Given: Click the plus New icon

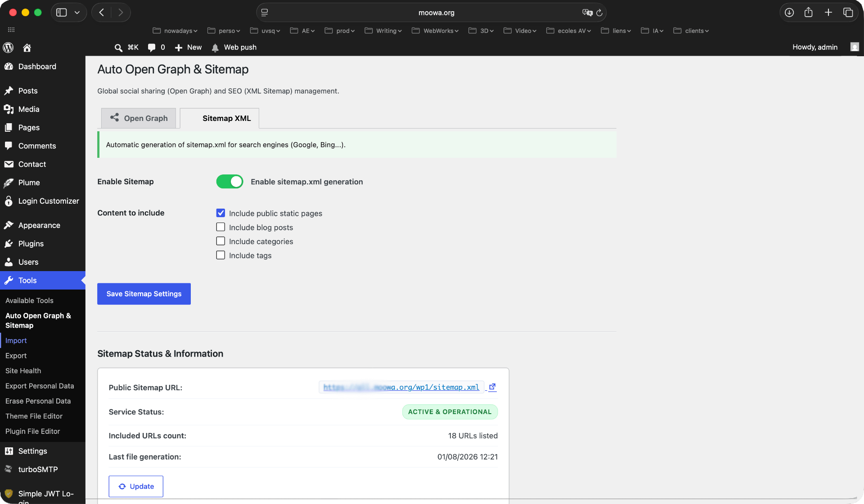Looking at the screenshot, I should [179, 48].
